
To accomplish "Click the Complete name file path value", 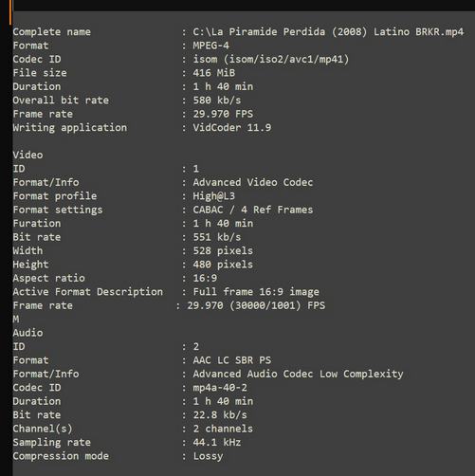I will click(x=328, y=32).
